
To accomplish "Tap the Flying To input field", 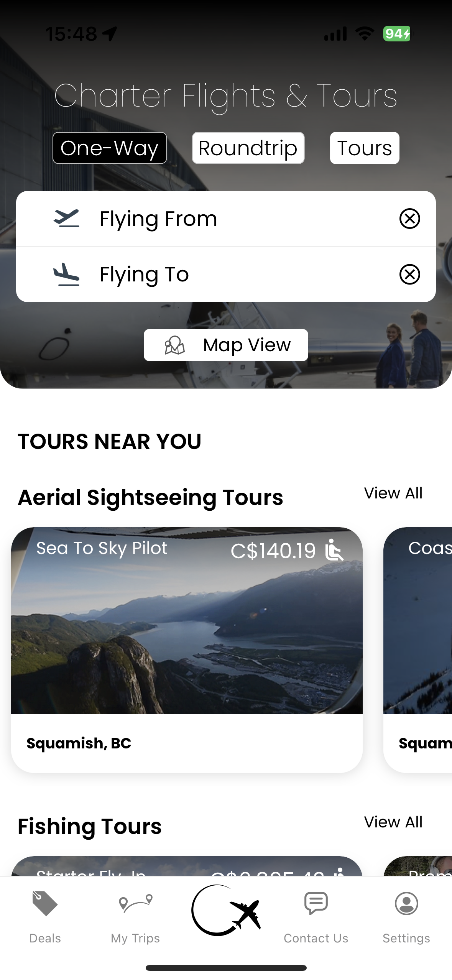I will coord(230,275).
